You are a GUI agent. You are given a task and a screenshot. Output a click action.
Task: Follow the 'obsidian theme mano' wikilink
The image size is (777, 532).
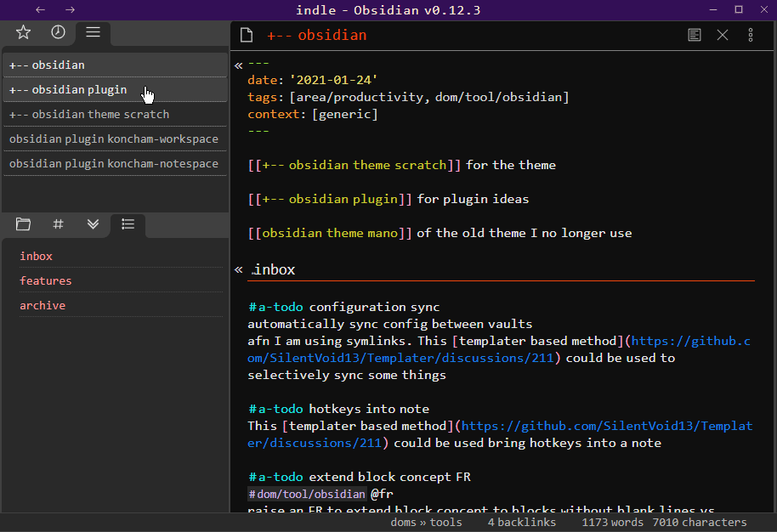point(330,234)
